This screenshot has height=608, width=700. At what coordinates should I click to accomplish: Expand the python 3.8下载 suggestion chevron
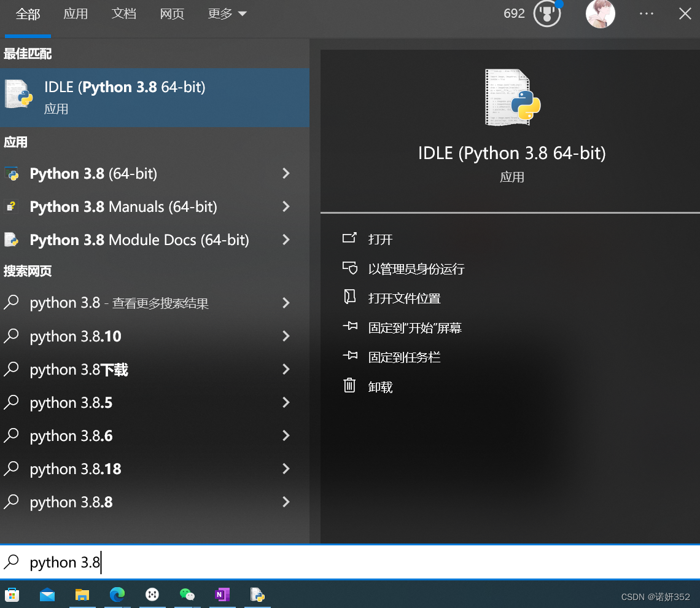pos(286,369)
